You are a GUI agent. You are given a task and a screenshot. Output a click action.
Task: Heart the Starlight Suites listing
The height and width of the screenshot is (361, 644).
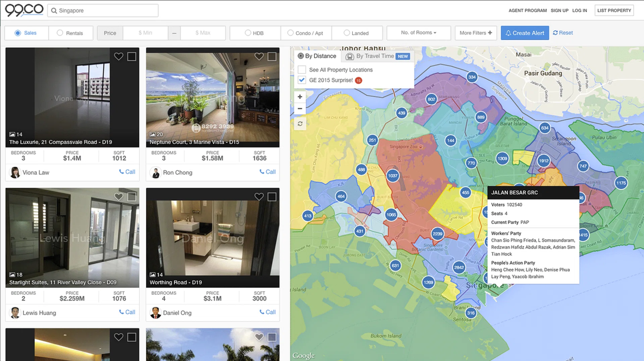tap(118, 197)
